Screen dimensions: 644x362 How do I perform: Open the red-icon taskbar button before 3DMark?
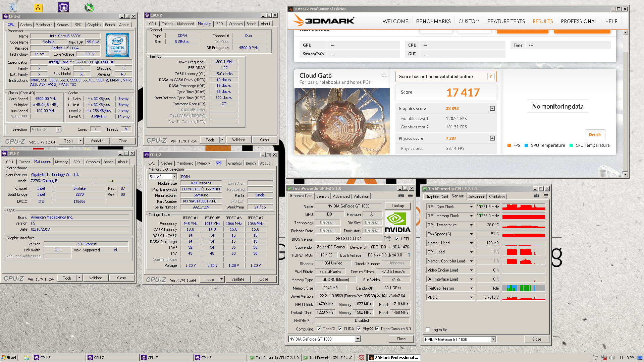(x=361, y=358)
